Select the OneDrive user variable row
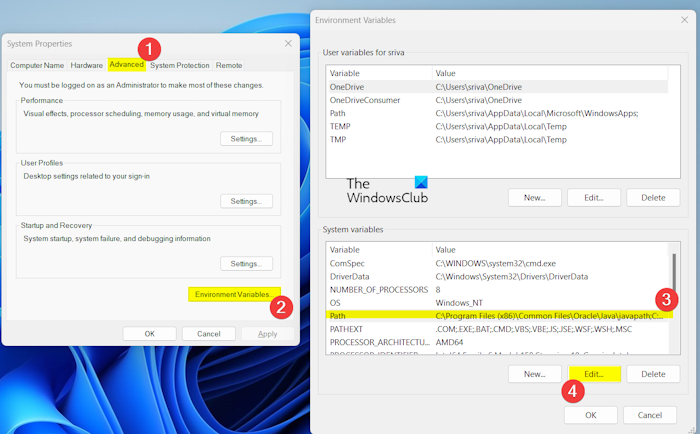This screenshot has width=700, height=434. pos(497,87)
